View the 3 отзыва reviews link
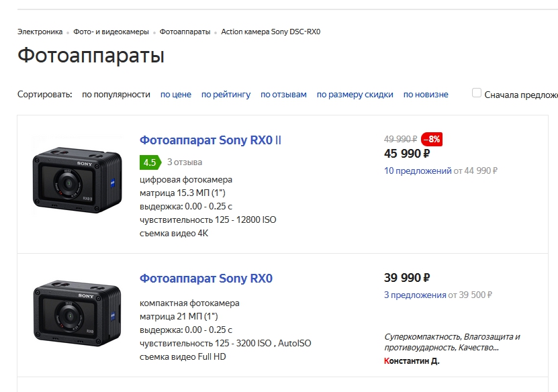This screenshot has width=558, height=392. [185, 162]
